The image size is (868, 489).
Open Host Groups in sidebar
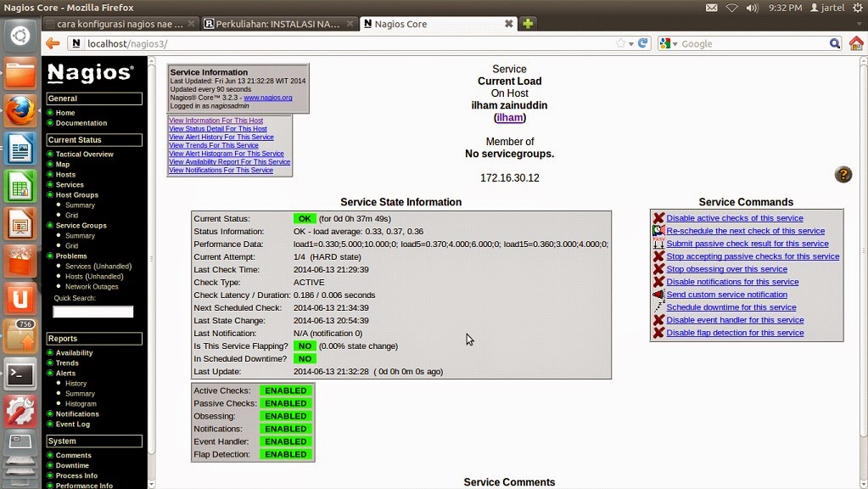[77, 195]
